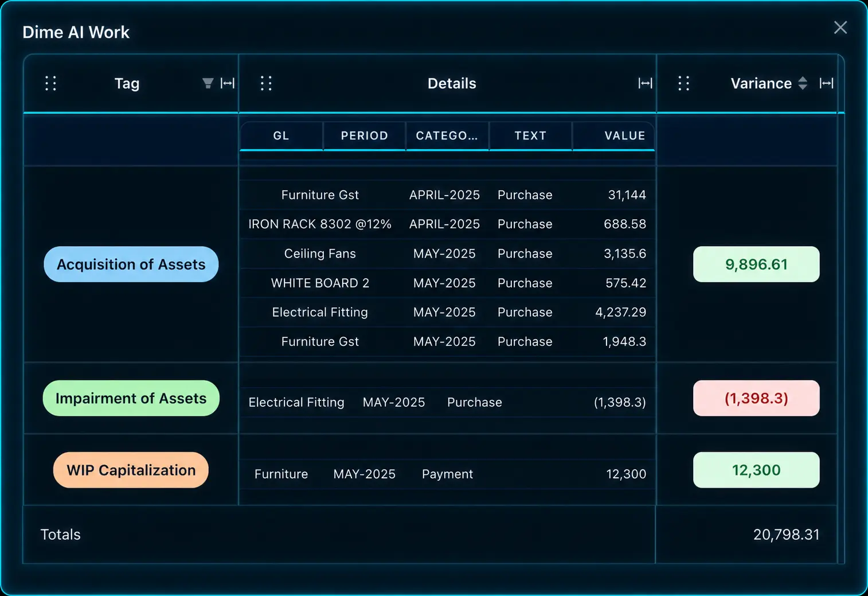Click the Impairment of Assets tag

click(x=131, y=398)
